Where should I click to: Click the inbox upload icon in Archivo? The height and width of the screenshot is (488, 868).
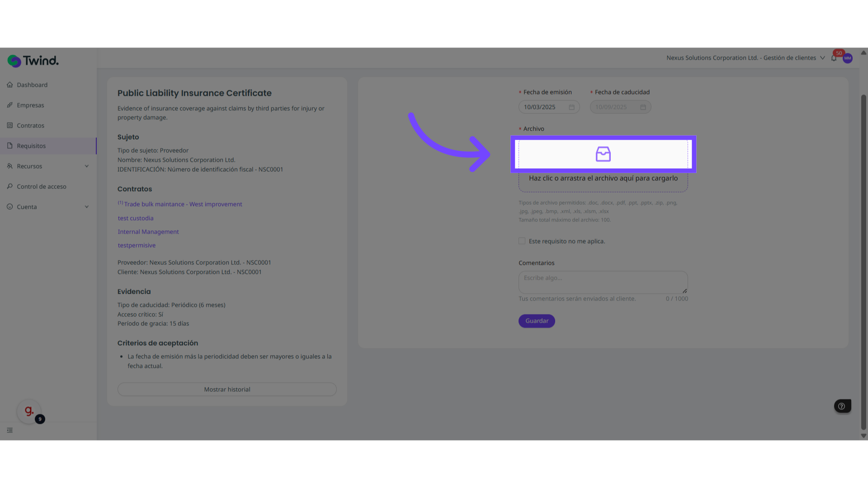pos(603,154)
